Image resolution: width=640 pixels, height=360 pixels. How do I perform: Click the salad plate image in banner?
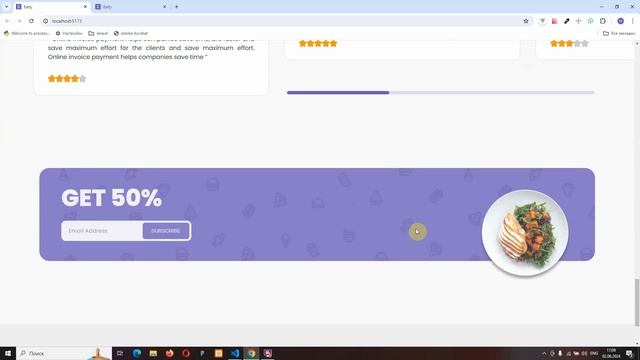(525, 233)
